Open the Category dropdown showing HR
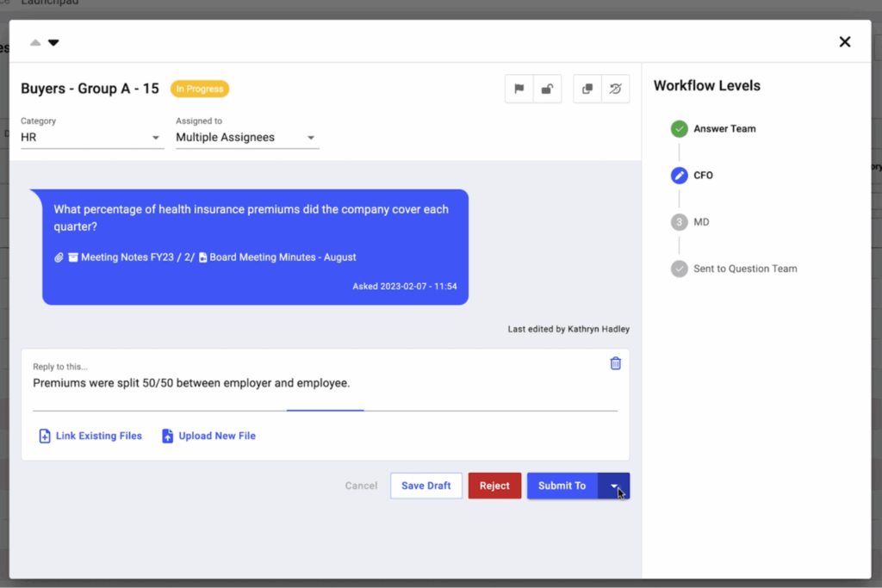Viewport: 882px width, 588px height. point(91,138)
